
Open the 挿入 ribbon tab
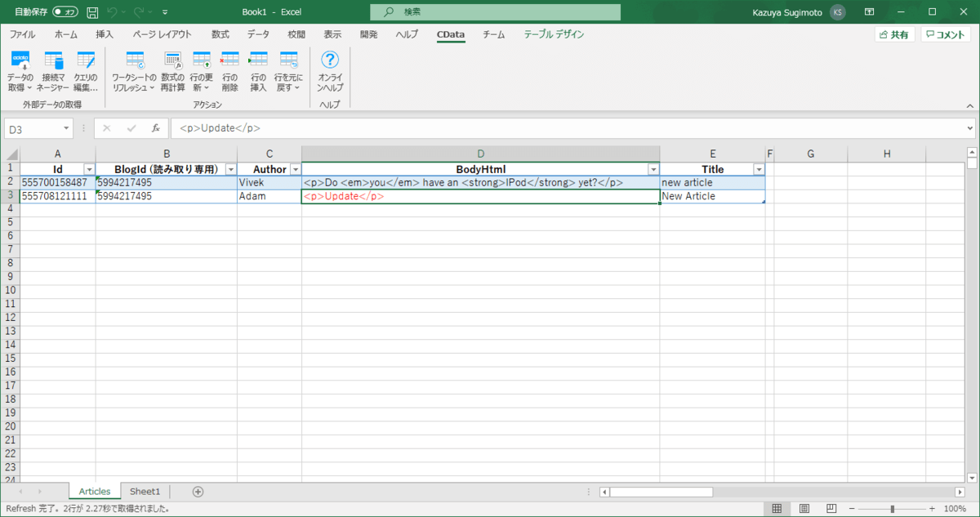coord(105,34)
